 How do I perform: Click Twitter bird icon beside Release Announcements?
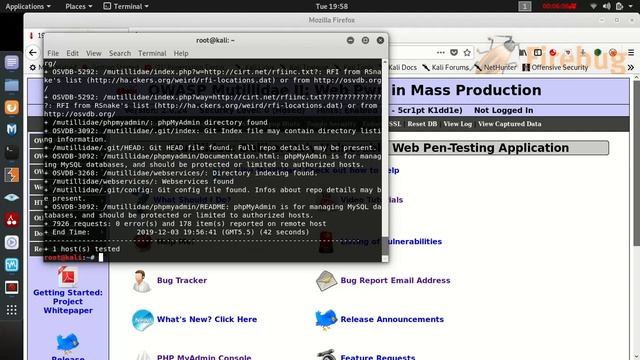tap(326, 320)
